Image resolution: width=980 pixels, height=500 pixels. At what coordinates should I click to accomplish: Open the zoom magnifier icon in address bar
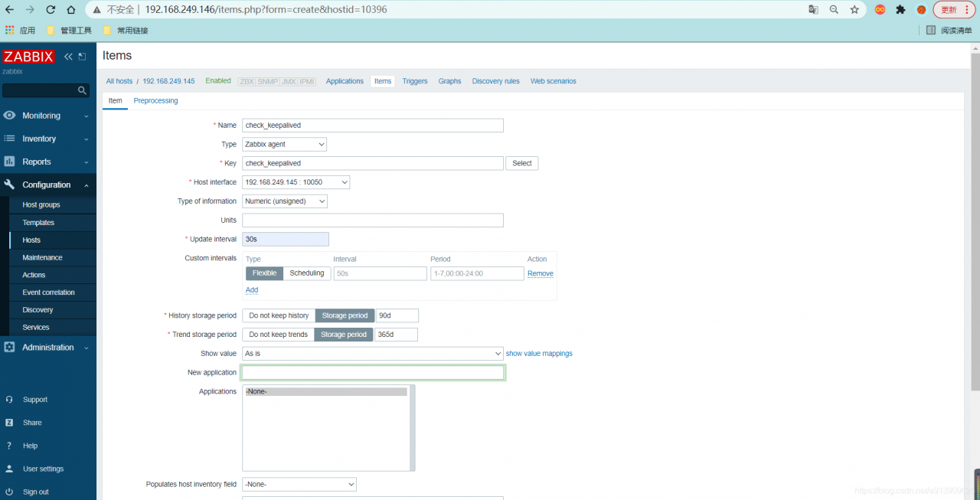(x=834, y=10)
